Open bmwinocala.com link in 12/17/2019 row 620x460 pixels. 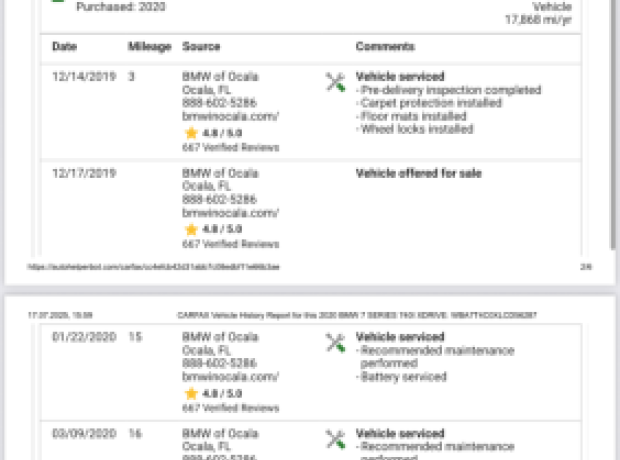231,213
